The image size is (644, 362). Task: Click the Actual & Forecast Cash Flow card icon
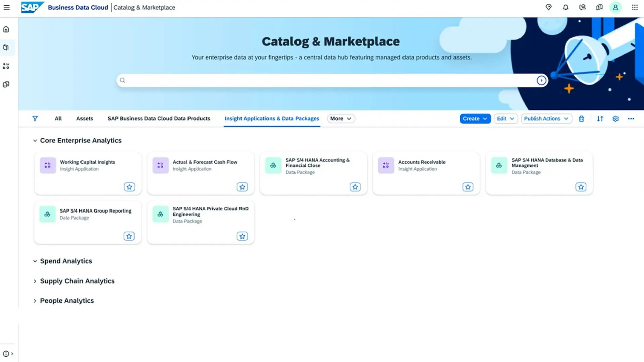pyautogui.click(x=160, y=165)
